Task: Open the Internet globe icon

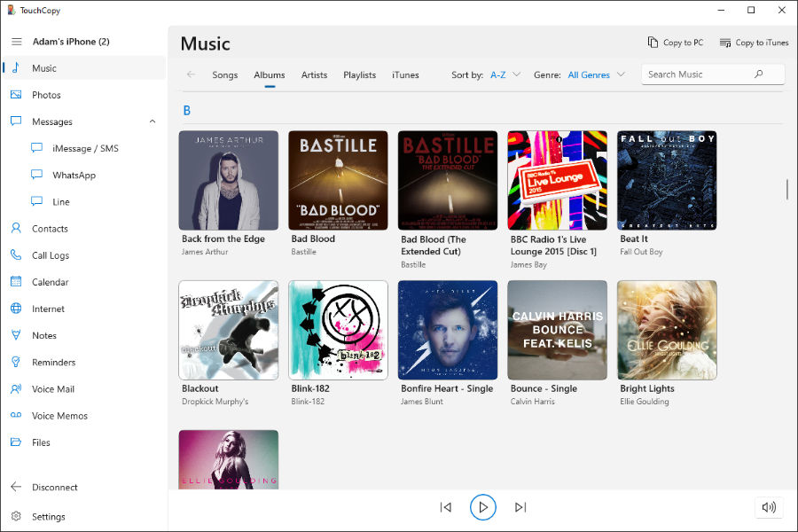Action: click(16, 309)
